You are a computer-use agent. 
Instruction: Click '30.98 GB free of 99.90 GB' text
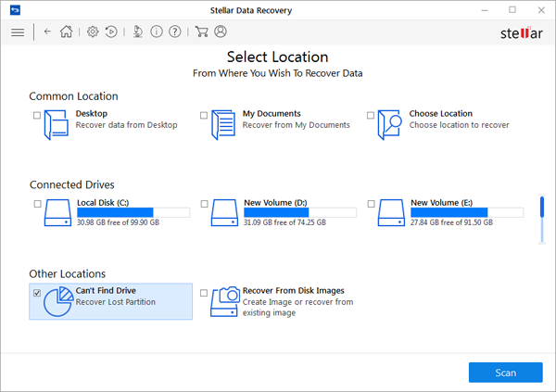tap(118, 222)
